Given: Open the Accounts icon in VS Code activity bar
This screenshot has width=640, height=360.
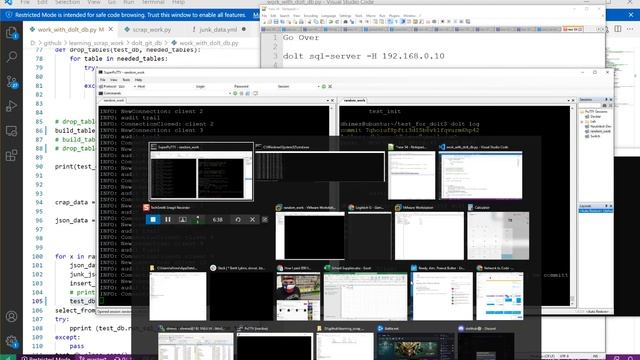Looking at the screenshot, I should [11, 316].
